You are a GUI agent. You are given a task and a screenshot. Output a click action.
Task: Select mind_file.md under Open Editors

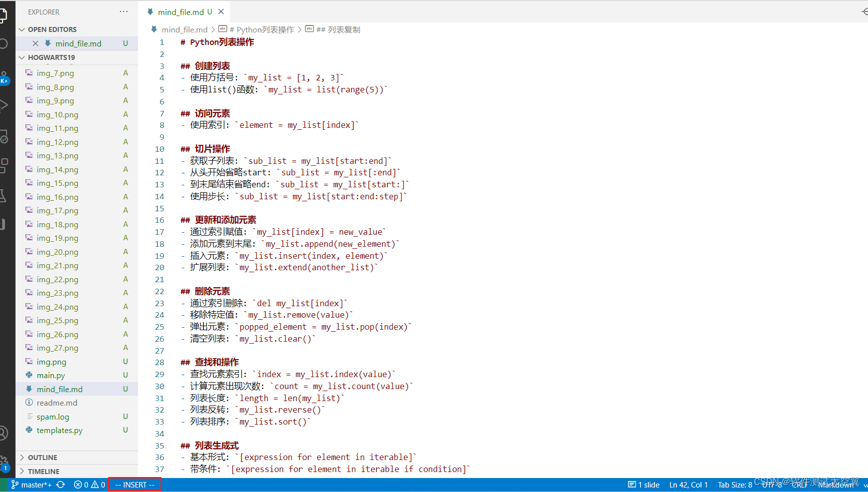[x=78, y=43]
